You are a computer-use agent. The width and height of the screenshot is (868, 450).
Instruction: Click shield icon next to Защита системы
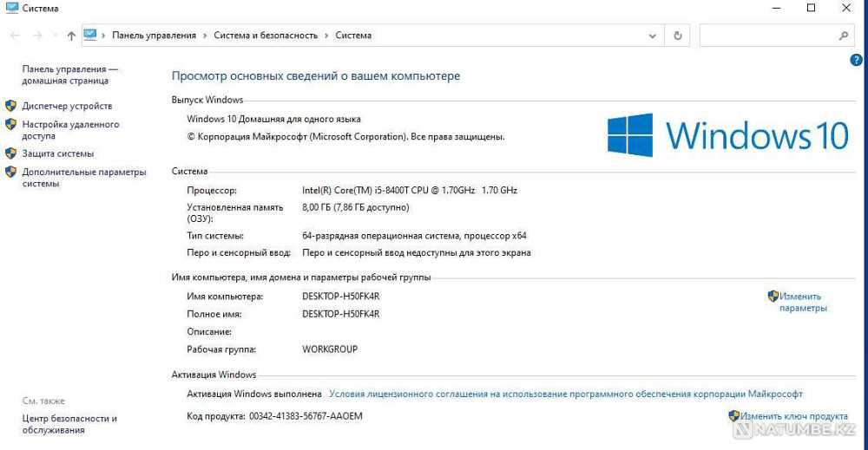10,153
